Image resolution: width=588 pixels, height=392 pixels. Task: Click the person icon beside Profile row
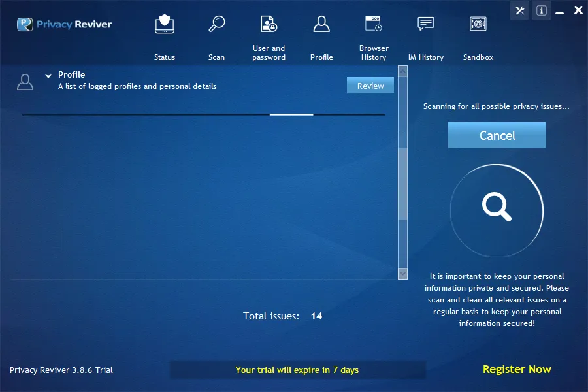click(25, 82)
